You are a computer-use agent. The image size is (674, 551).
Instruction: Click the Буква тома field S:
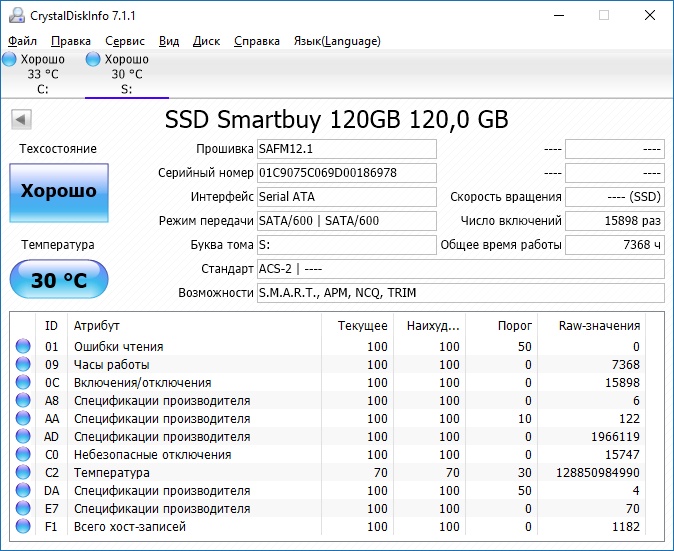coord(346,245)
